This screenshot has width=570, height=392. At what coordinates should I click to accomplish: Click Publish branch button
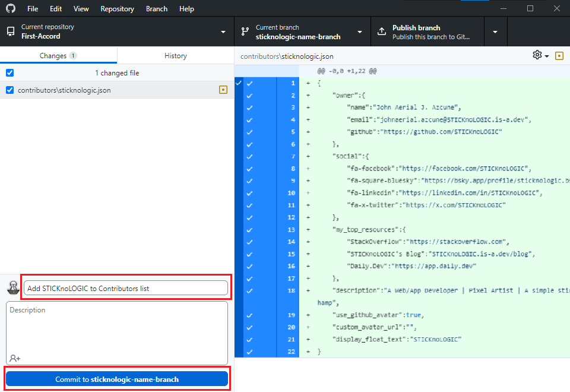click(x=427, y=31)
